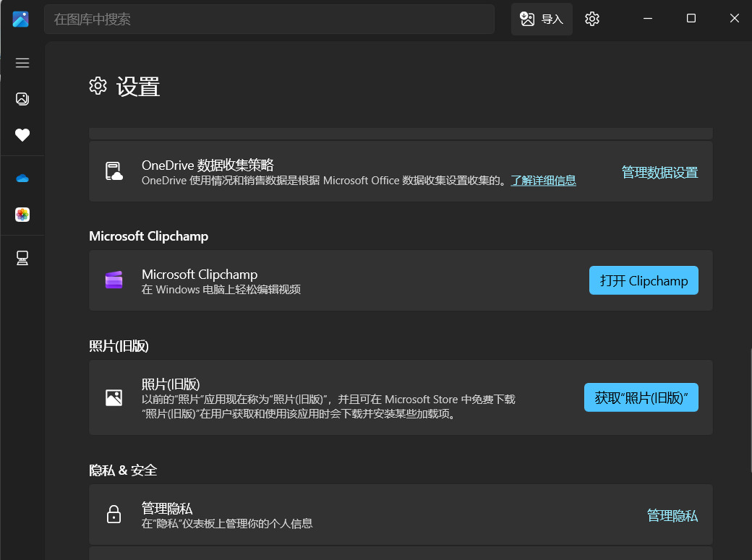Click the 管理数据设置 link
The image size is (752, 560).
(659, 172)
